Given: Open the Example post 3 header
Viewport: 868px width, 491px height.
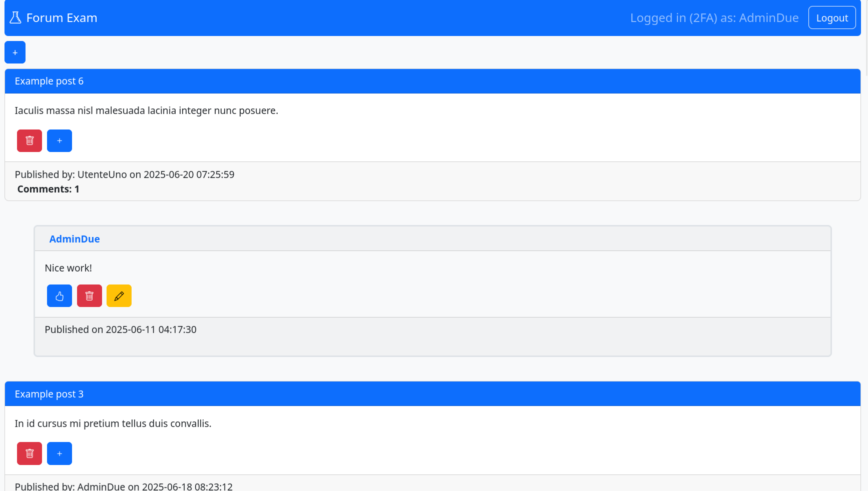Looking at the screenshot, I should click(x=49, y=394).
